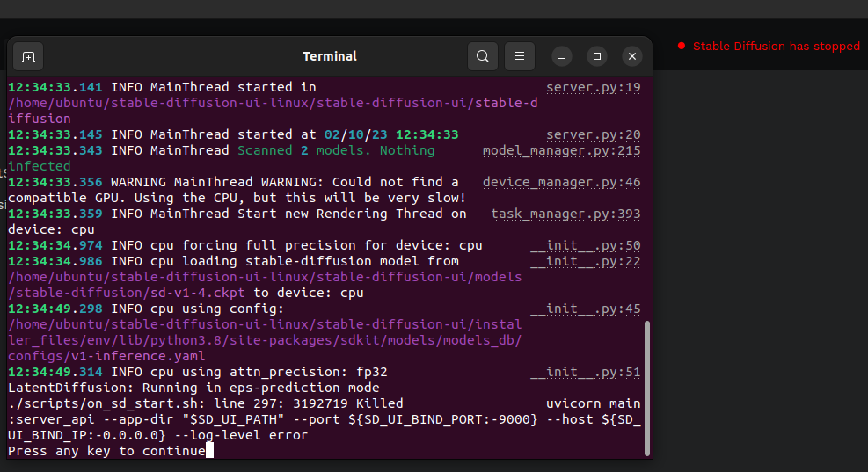Click the './scripts/on_sd_start.sh: line 297' text
868x472 pixels.
coord(146,404)
